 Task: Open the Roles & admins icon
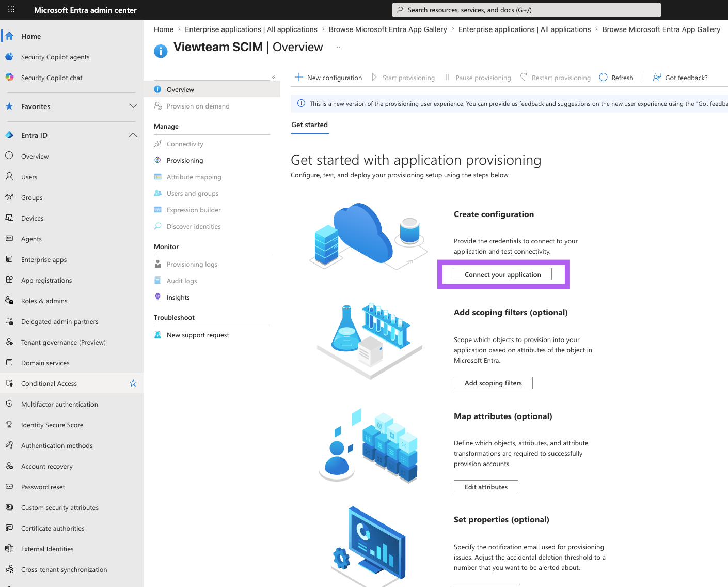[x=9, y=301]
